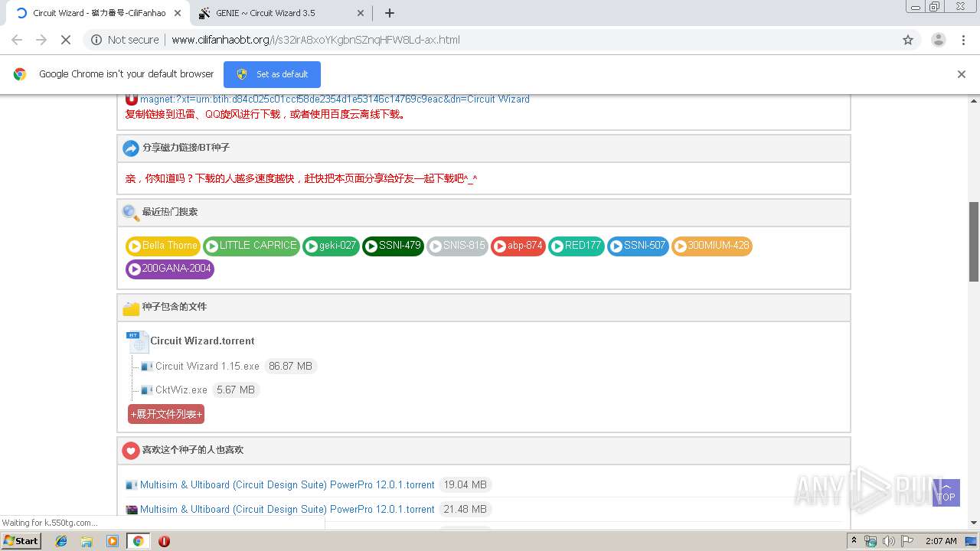Expand the file list with 展开文件列表 button
Viewport: 980px width, 551px height.
tap(166, 414)
